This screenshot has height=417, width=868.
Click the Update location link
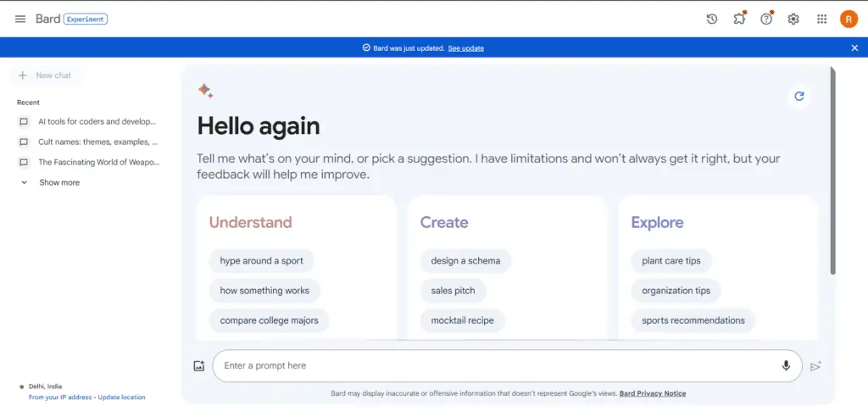pyautogui.click(x=122, y=397)
